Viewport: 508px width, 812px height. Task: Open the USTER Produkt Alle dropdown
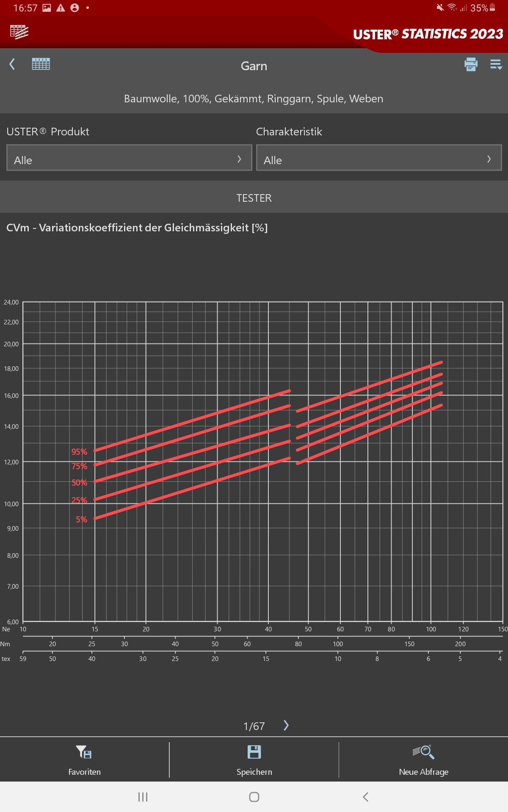pos(129,158)
